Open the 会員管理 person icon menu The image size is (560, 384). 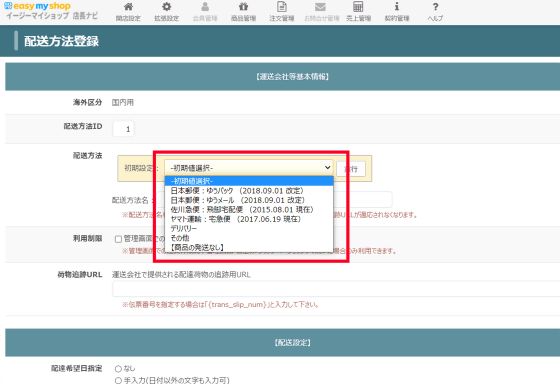click(x=205, y=12)
